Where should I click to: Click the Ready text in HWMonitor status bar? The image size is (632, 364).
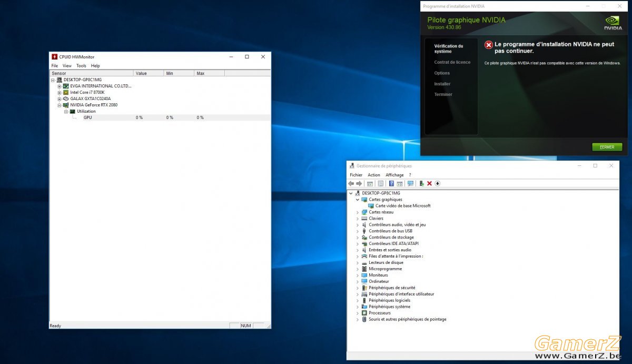click(x=55, y=326)
